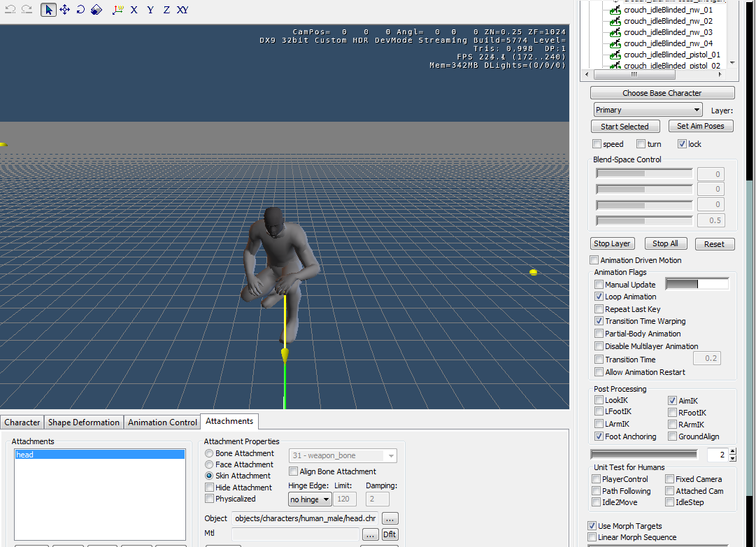Viewport: 756px width, 547px height.
Task: Click the Dflt material button
Action: [390, 534]
